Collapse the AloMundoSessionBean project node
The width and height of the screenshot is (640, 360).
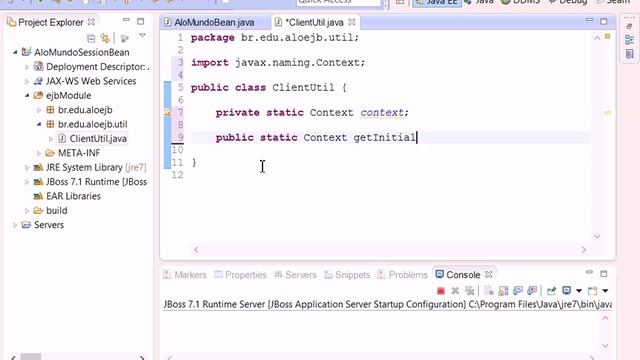pyautogui.click(x=15, y=52)
